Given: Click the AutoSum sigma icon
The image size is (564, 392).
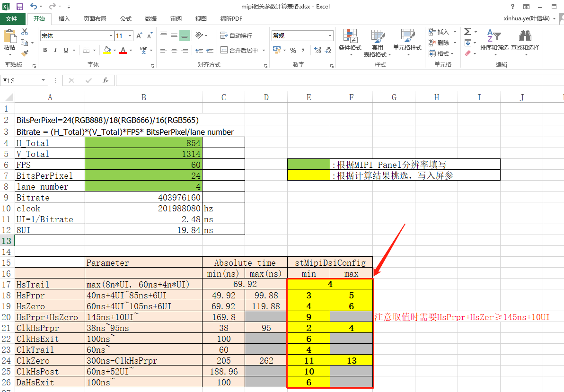Looking at the screenshot, I should 467,32.
